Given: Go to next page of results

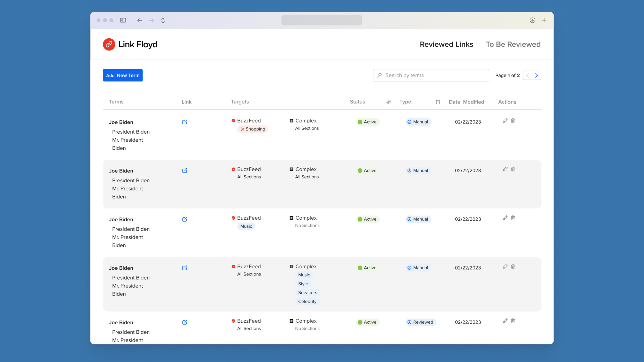Looking at the screenshot, I should [536, 75].
